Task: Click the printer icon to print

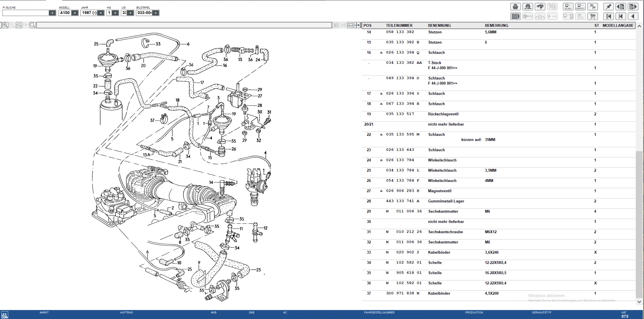Action: tap(515, 7)
